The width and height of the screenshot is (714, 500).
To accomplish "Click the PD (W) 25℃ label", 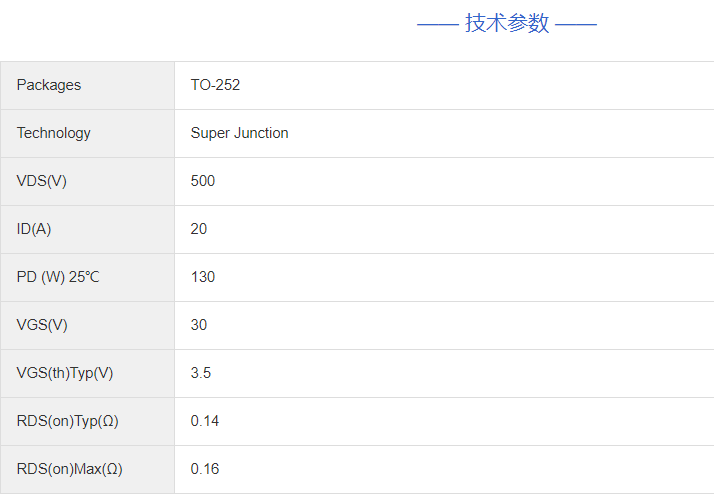I will click(58, 277).
